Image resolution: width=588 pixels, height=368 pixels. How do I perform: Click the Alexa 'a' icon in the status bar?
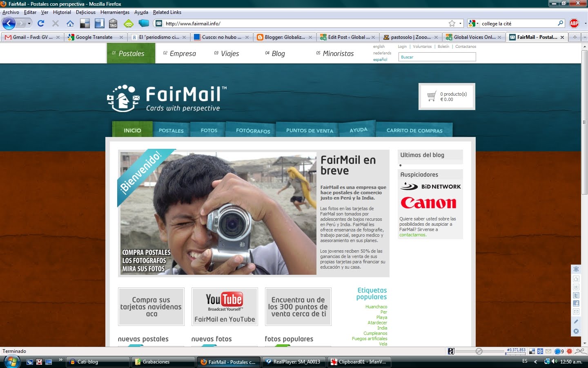click(451, 351)
